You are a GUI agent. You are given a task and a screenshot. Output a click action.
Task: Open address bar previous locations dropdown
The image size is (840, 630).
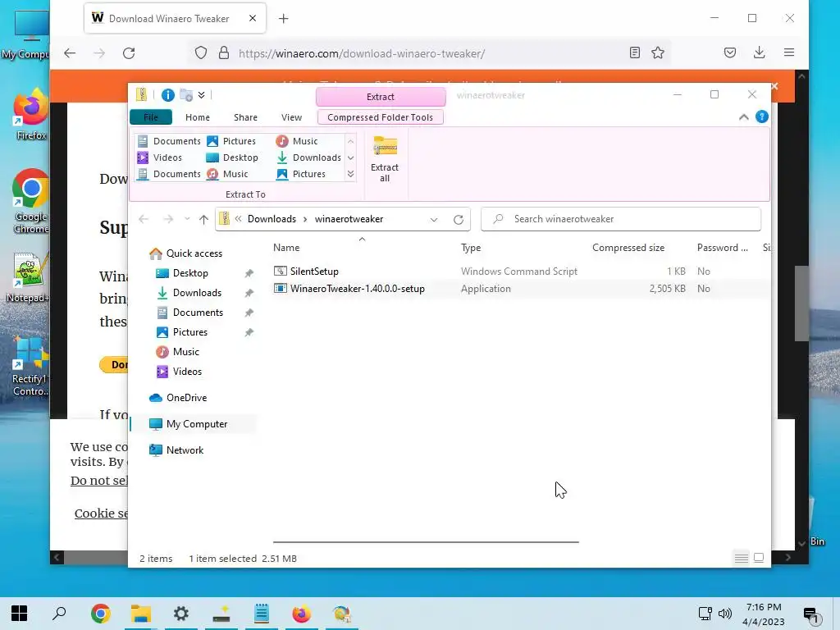click(434, 219)
